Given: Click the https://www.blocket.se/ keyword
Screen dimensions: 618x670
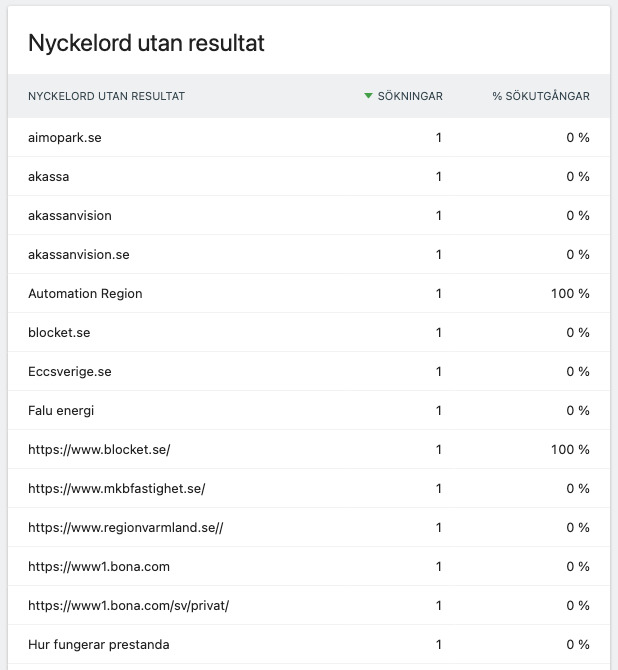Looking at the screenshot, I should coord(99,450).
